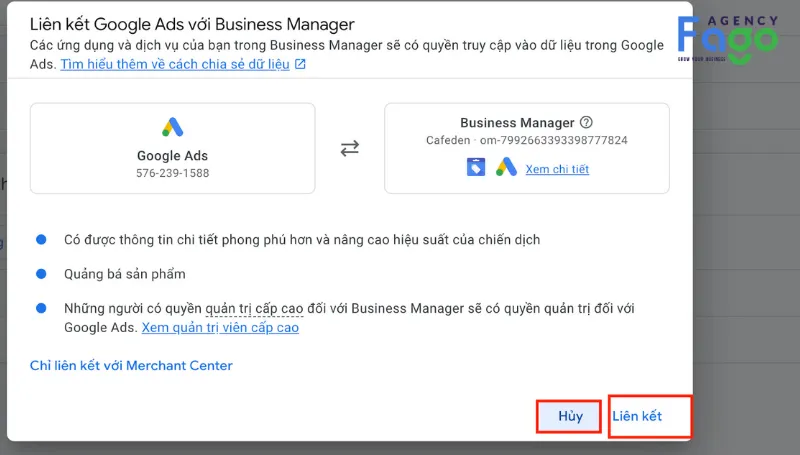
Task: Click the dotted-underlined 'quản trị cấp cao' term
Action: click(x=254, y=309)
